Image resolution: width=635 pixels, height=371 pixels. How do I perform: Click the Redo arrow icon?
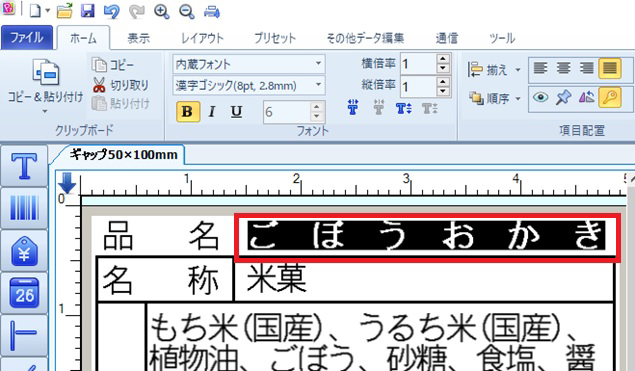tap(136, 11)
